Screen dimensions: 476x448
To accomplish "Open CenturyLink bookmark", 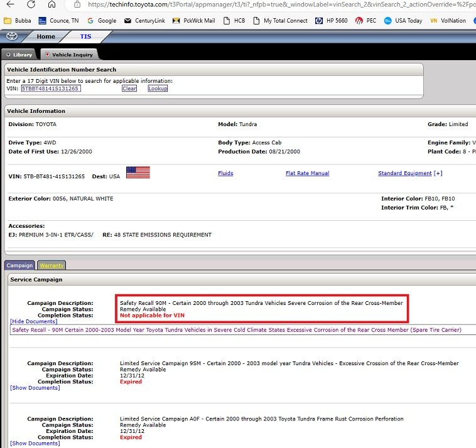I will pos(145,21).
